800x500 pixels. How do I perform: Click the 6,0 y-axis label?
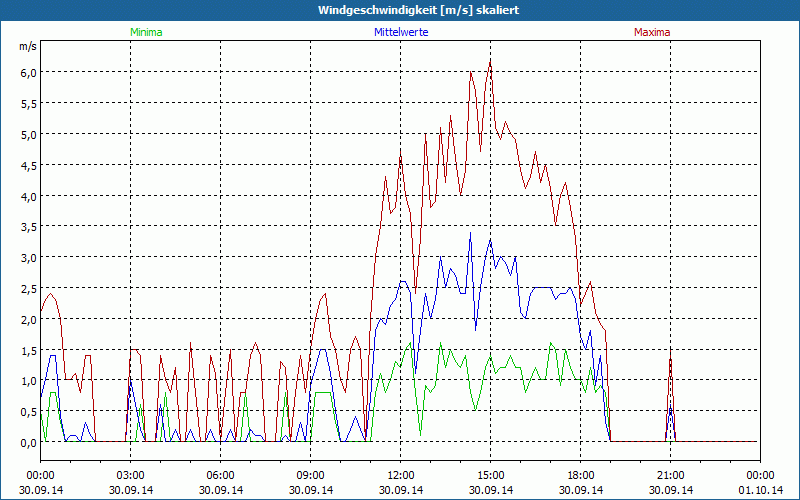pos(29,72)
